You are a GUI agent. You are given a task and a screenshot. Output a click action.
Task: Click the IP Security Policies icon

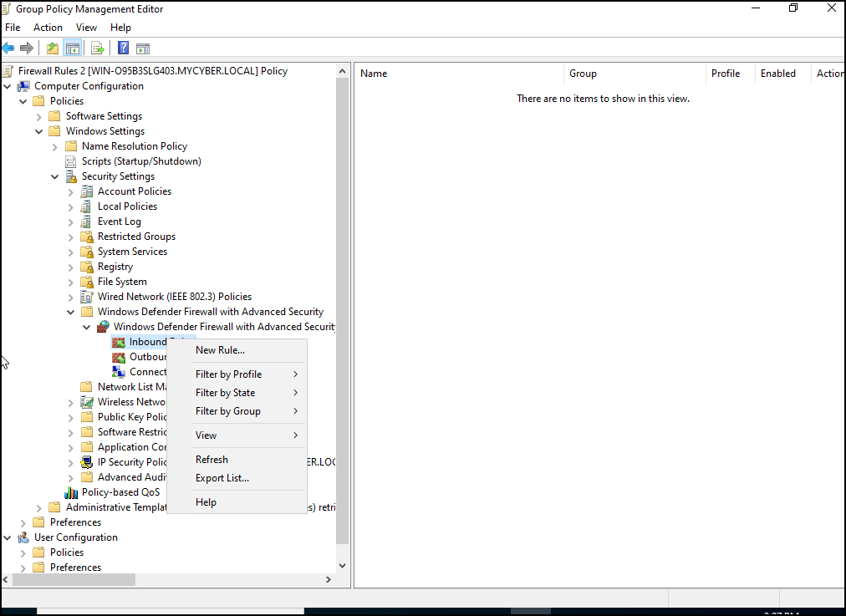click(87, 462)
